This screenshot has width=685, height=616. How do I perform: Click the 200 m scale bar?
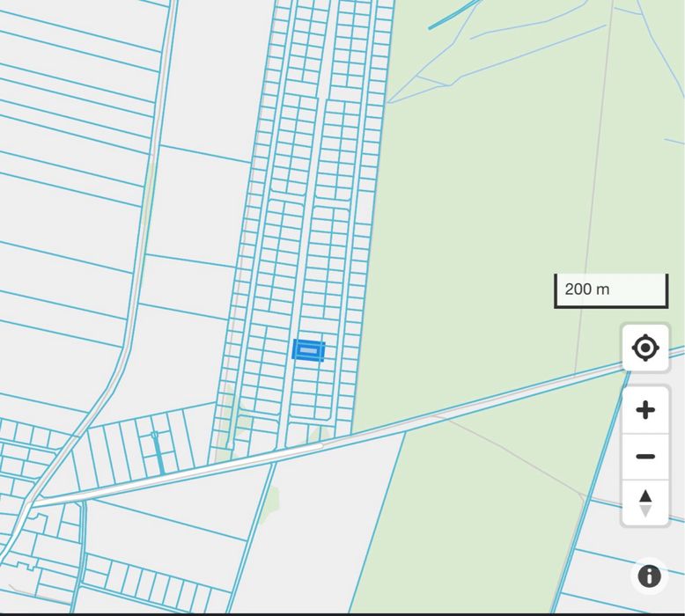click(x=611, y=290)
